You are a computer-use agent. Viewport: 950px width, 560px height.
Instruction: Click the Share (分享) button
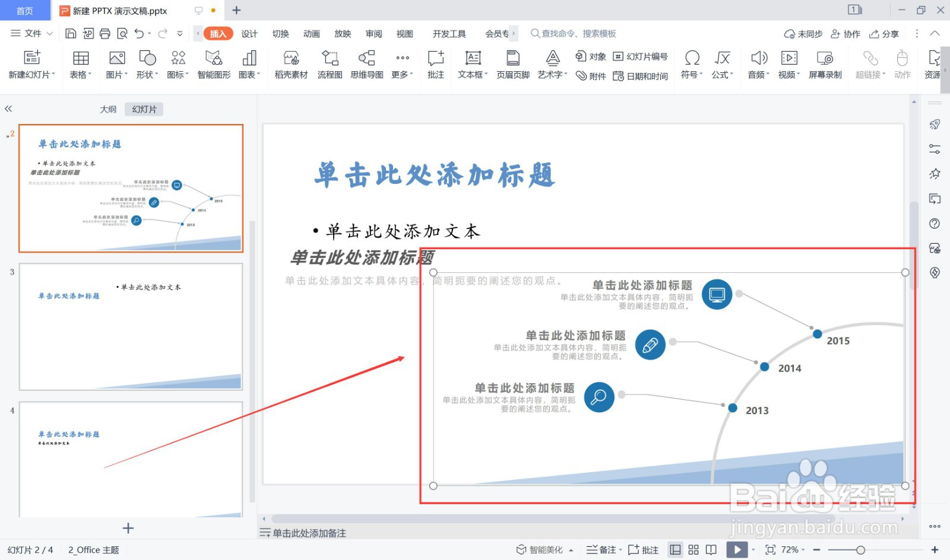(x=884, y=34)
